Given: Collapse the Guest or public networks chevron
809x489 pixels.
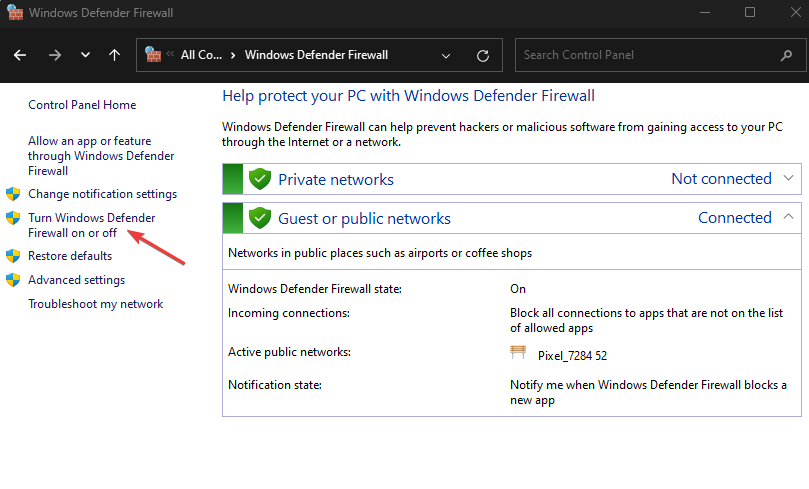Looking at the screenshot, I should coord(788,217).
